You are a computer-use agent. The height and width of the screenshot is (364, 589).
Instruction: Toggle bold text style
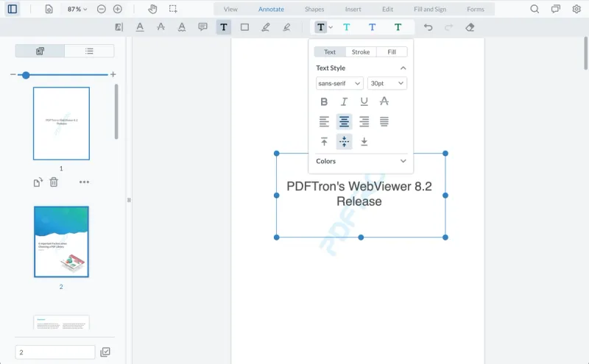324,101
